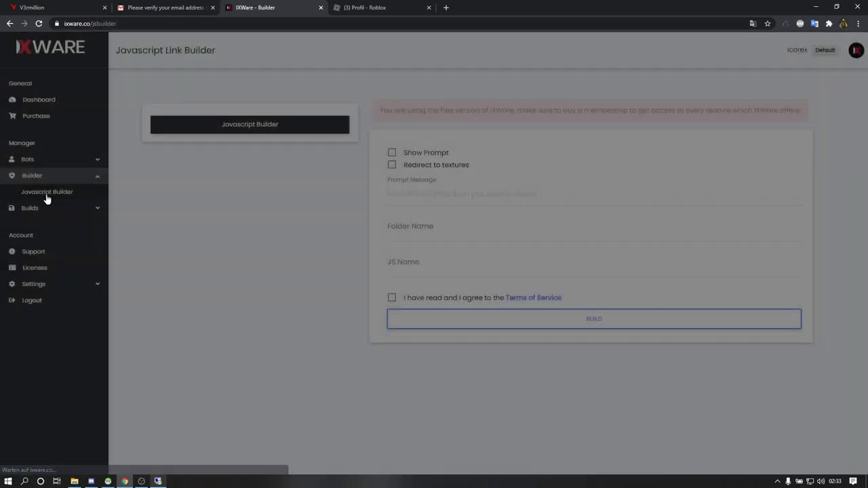Open the Builds section icon

pyautogui.click(x=12, y=207)
